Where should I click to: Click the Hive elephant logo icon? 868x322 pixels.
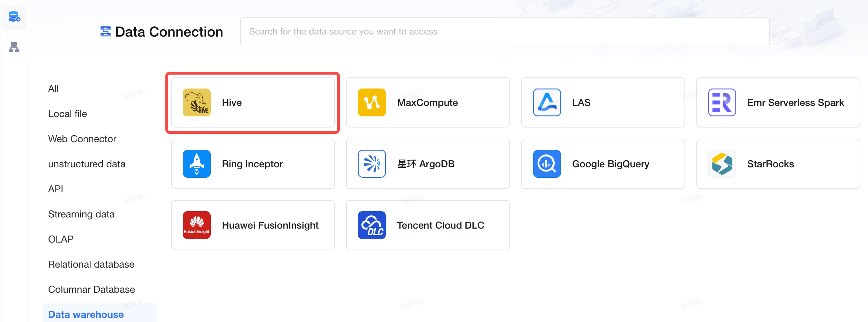tap(197, 102)
